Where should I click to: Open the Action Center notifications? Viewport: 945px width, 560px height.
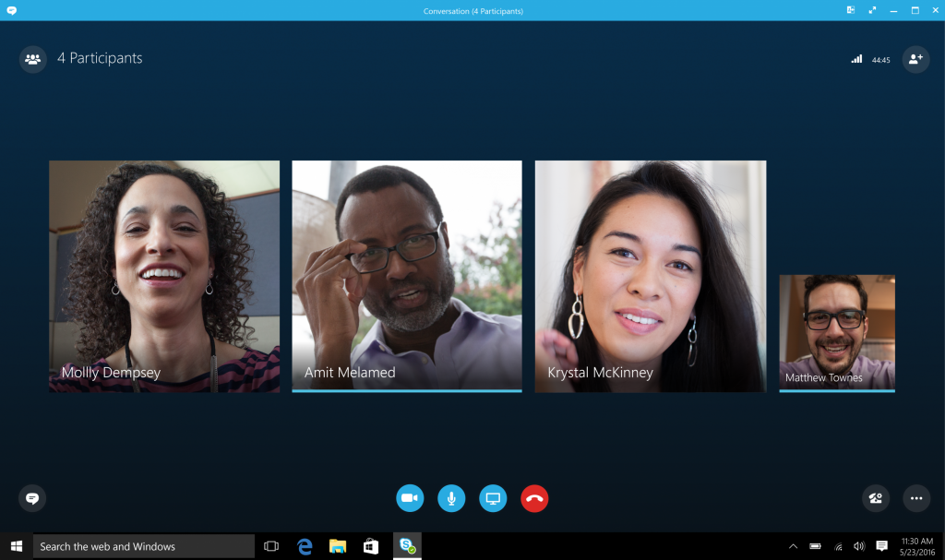(x=882, y=545)
